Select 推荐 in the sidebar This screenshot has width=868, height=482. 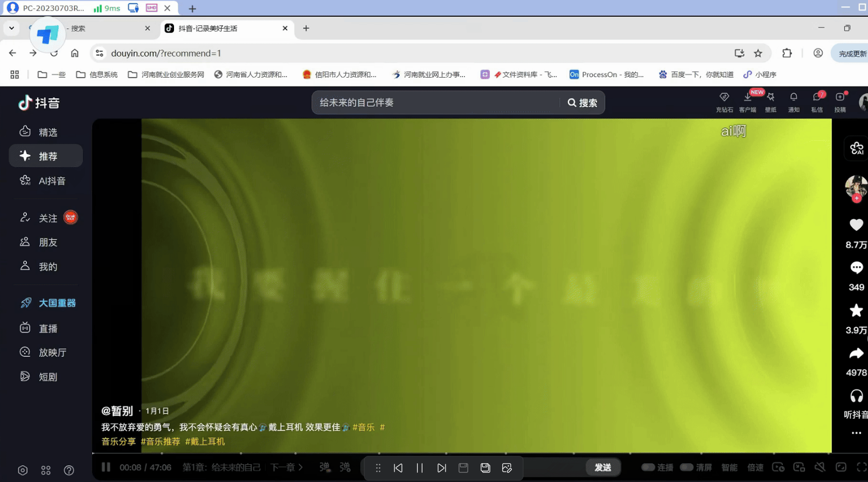46,156
